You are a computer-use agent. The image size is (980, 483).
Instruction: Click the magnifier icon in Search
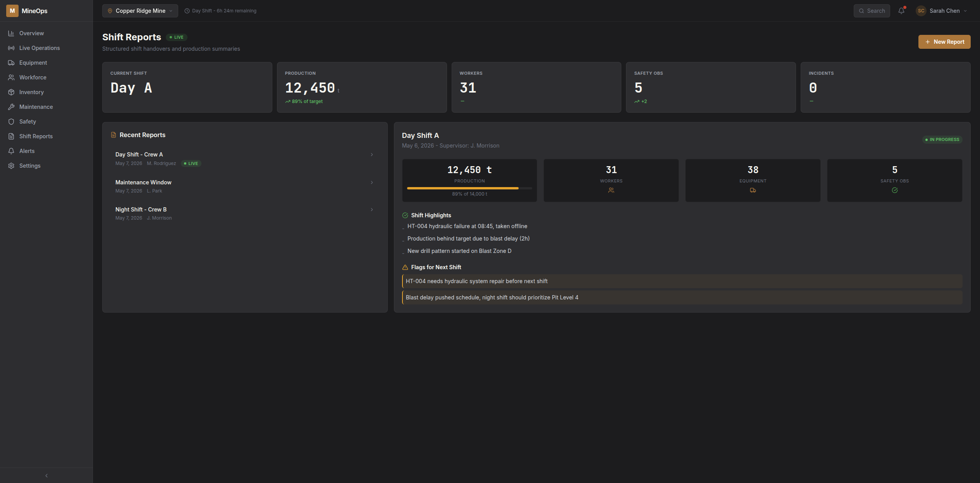point(861,11)
